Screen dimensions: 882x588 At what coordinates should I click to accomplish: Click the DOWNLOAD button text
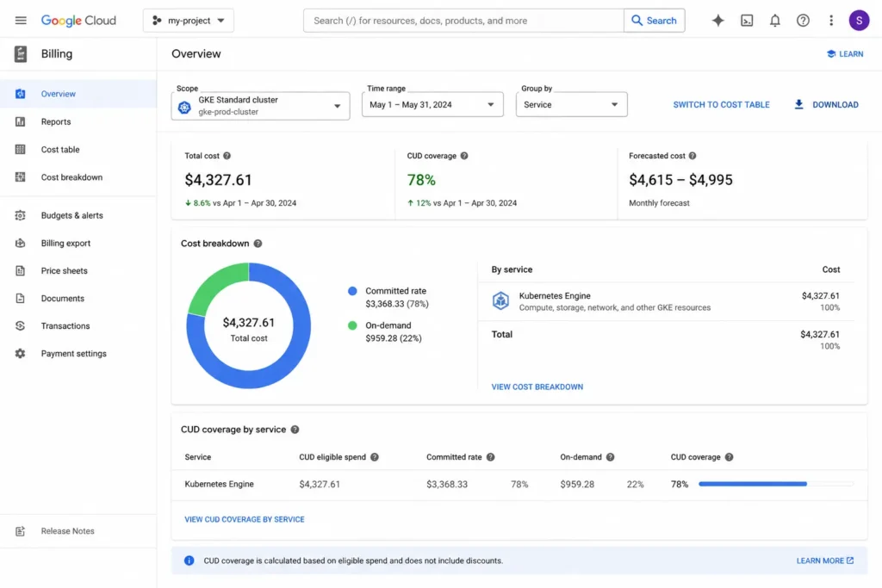[x=835, y=104]
